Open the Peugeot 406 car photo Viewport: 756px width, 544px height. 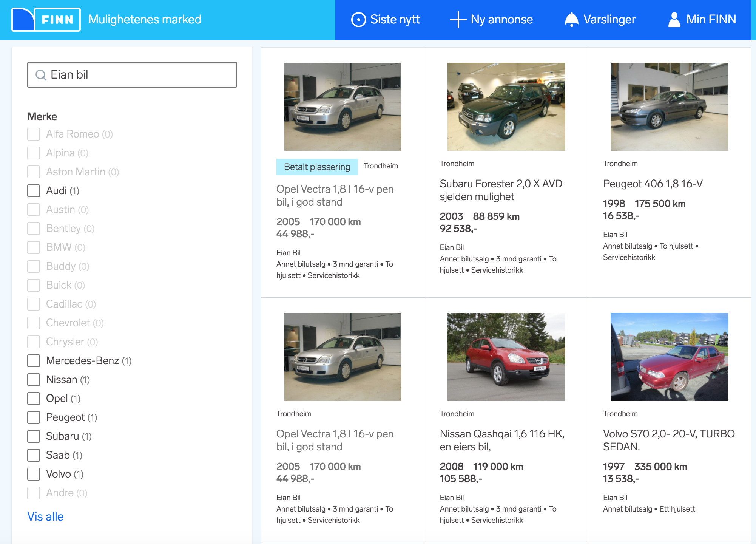[669, 107]
